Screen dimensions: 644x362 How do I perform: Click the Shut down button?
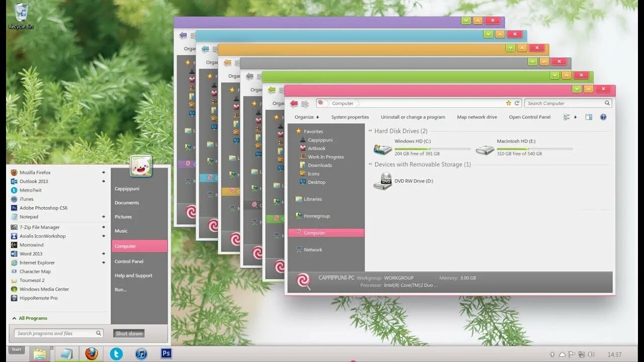(x=129, y=333)
